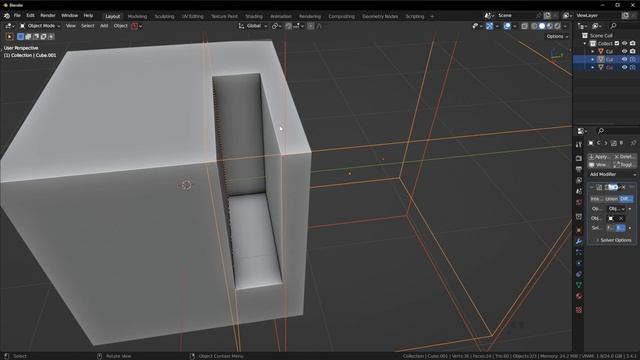The image size is (640, 360).
Task: Toggle the snapping magnet icon
Action: (x=289, y=26)
